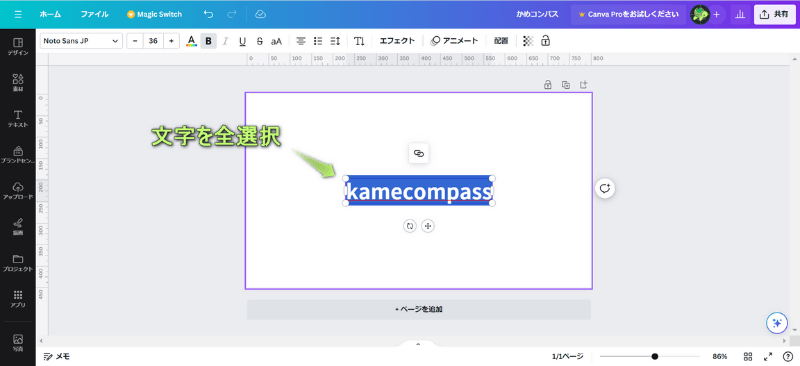Open the help question mark
The width and height of the screenshot is (800, 366).
[x=788, y=356]
